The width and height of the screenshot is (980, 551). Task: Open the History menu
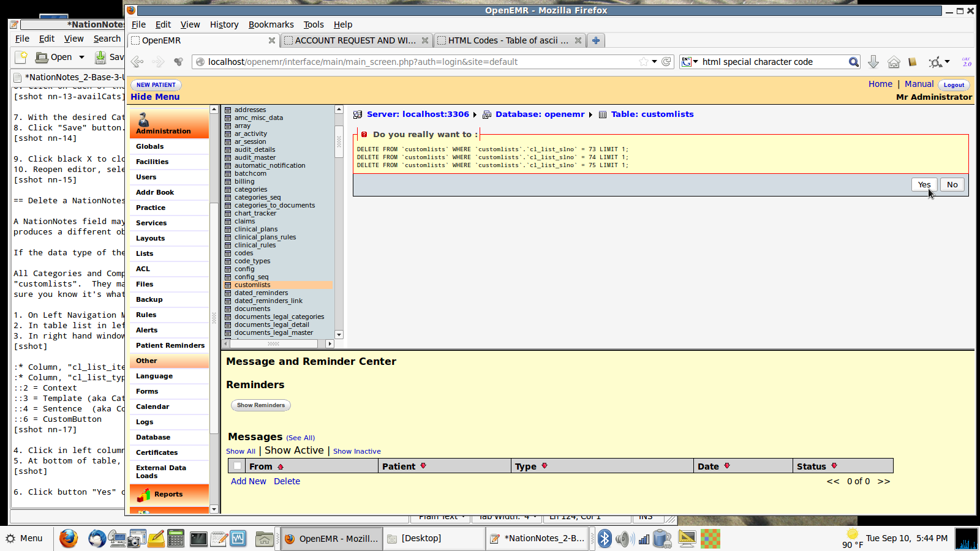[224, 24]
